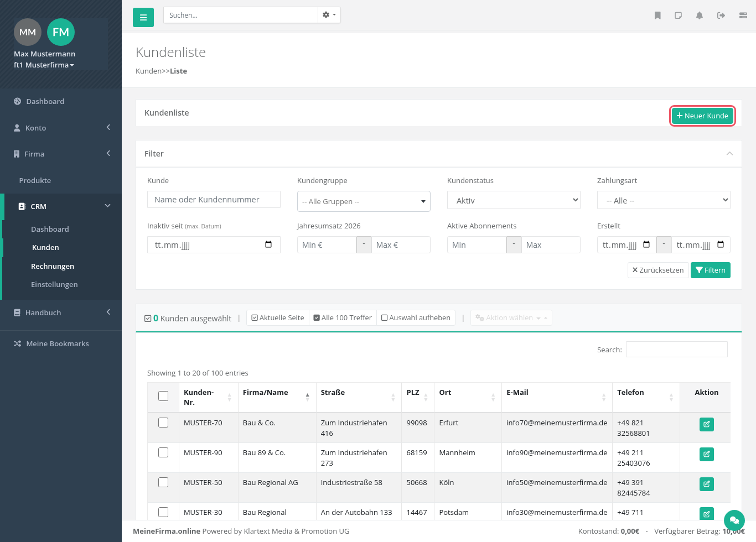
Task: Open calendar picker of Inaktiv seit field
Action: click(268, 244)
